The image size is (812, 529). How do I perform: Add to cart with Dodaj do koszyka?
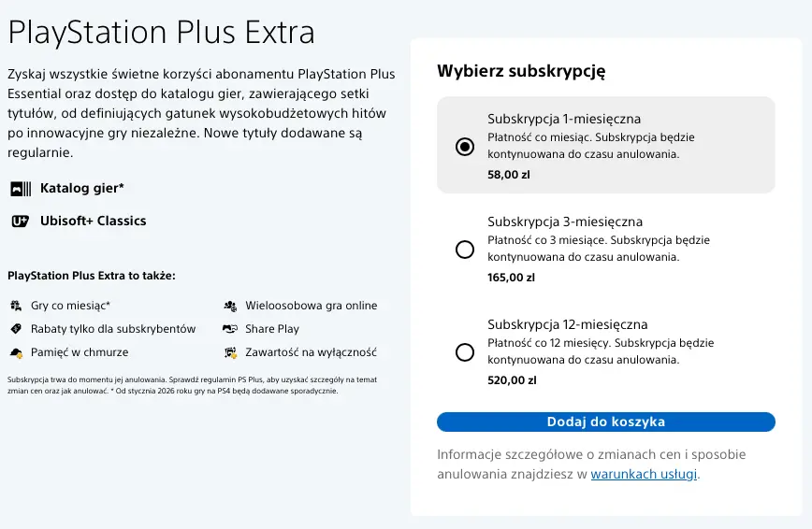606,422
